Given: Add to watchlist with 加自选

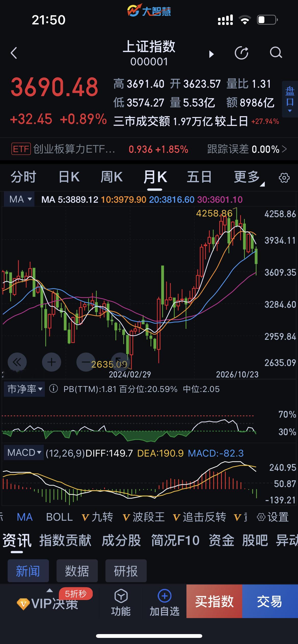Looking at the screenshot, I should pyautogui.click(x=165, y=602).
